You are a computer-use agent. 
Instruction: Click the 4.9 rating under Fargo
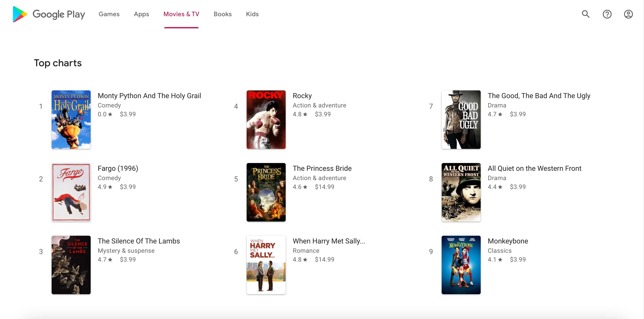[x=105, y=187]
